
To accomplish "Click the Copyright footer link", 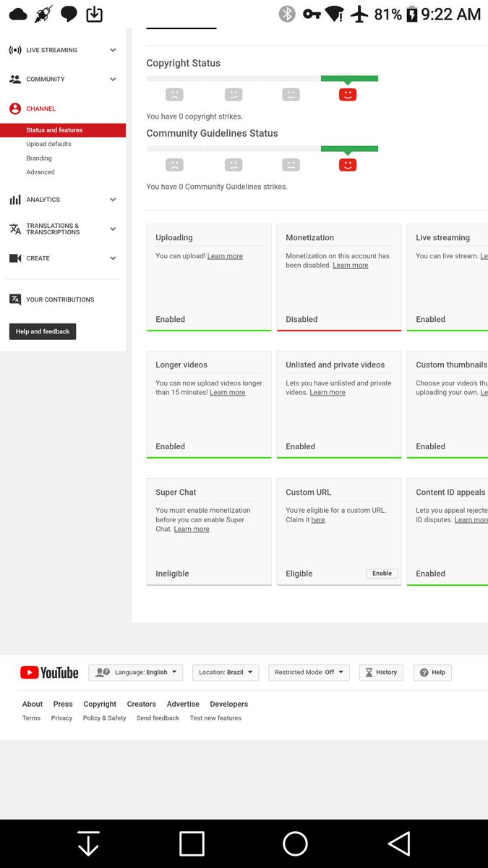I will point(100,705).
